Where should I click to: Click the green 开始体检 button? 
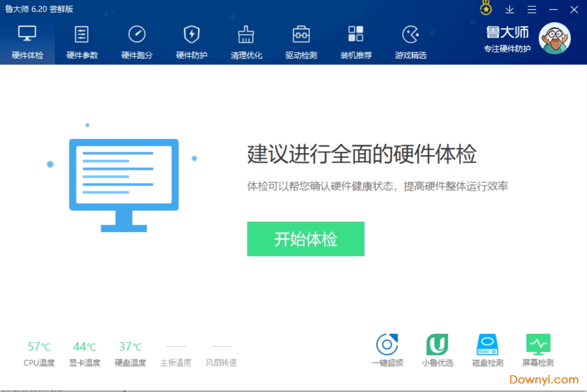point(306,239)
